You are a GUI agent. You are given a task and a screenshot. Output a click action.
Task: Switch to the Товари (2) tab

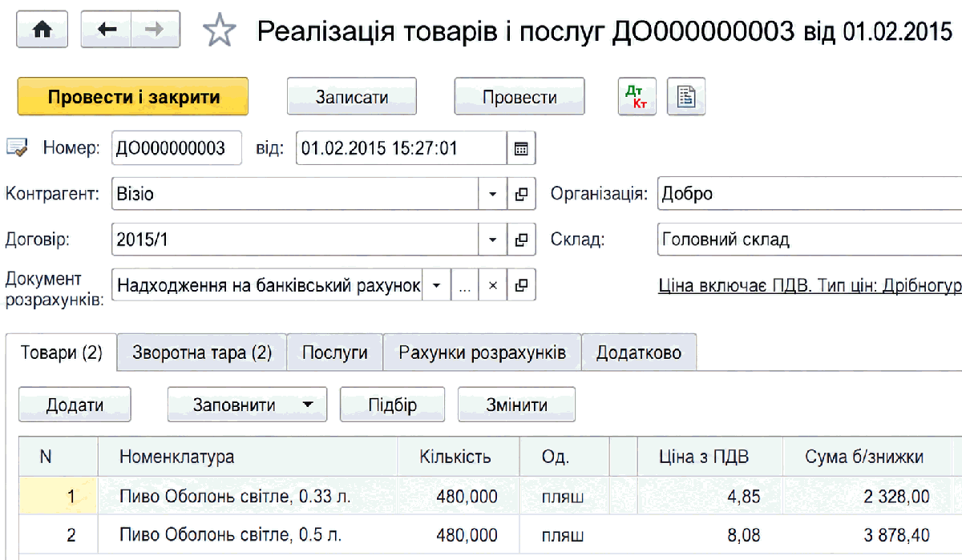[x=62, y=353]
